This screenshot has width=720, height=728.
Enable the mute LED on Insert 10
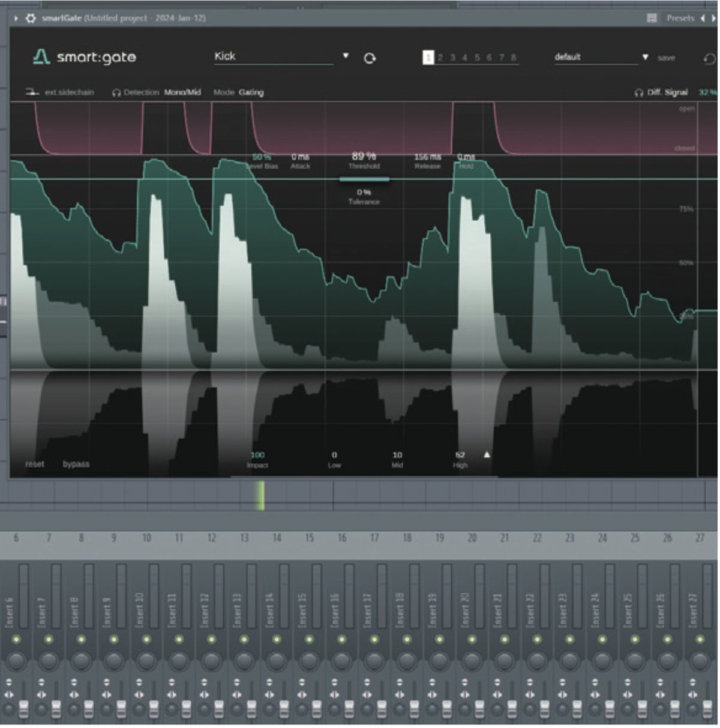point(145,638)
